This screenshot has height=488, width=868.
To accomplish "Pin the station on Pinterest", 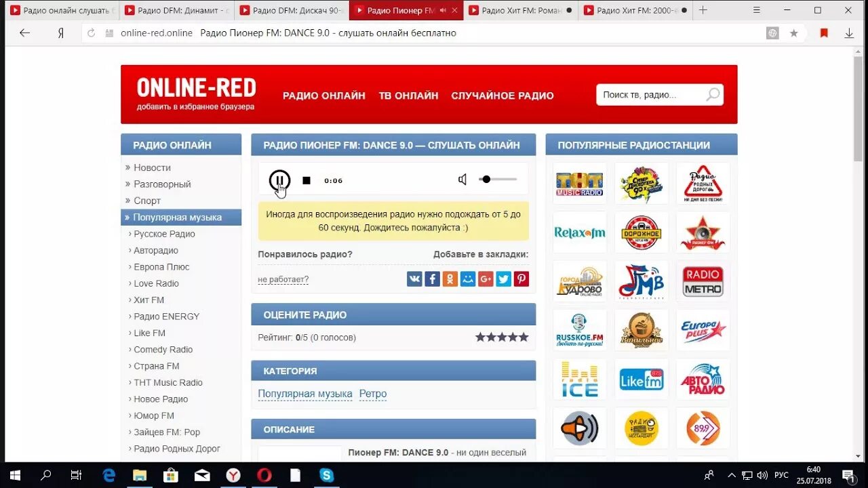I will [521, 279].
